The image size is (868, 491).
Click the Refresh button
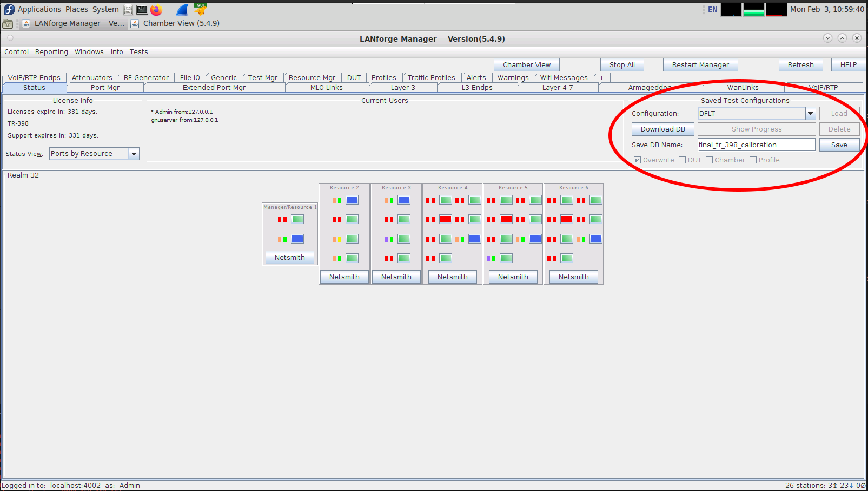[800, 65]
